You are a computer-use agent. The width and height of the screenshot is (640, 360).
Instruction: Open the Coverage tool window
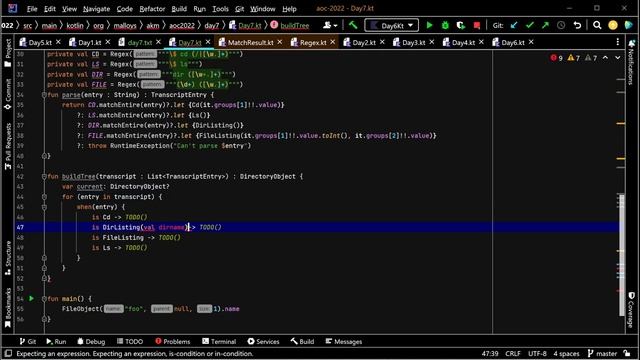(632, 309)
